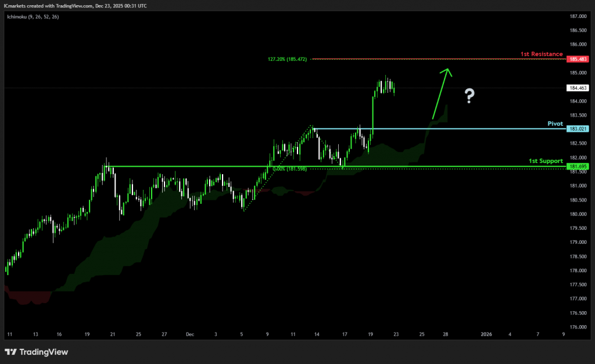This screenshot has height=364, width=595.
Task: Click the 187.000 price axis label
Action: coord(578,16)
